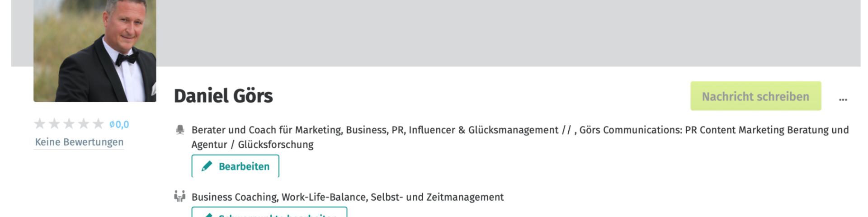Click the pencil icon beside Bearbeiten
The image size is (868, 217).
pos(207,166)
